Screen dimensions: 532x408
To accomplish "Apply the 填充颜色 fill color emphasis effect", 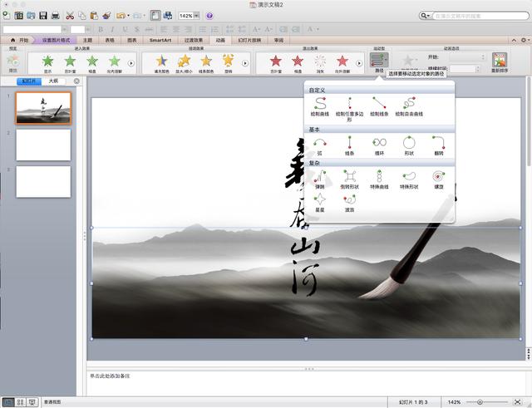I will coord(161,64).
